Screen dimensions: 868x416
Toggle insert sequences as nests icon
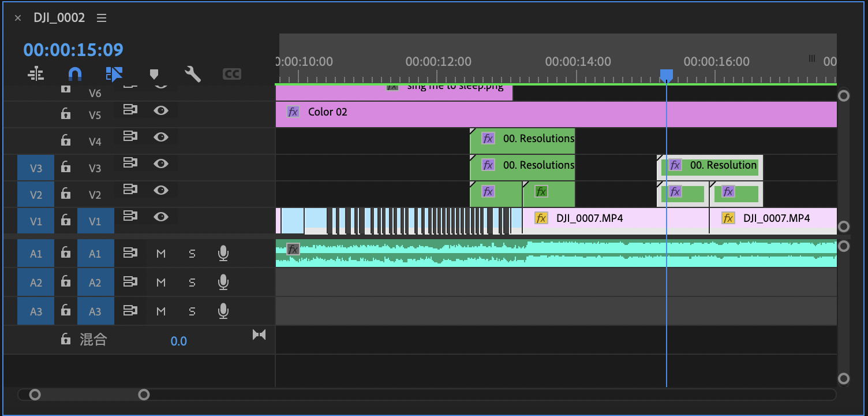[x=36, y=74]
